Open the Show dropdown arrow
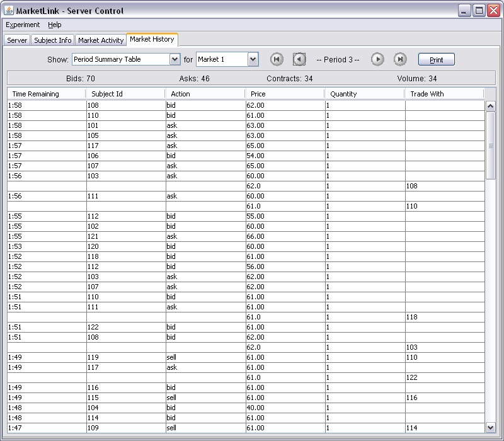 [175, 59]
